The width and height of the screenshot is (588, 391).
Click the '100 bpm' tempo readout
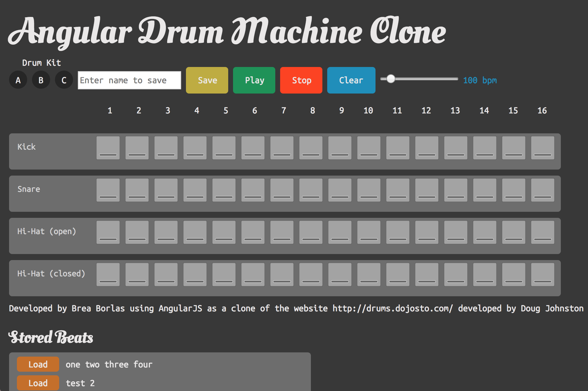[480, 80]
